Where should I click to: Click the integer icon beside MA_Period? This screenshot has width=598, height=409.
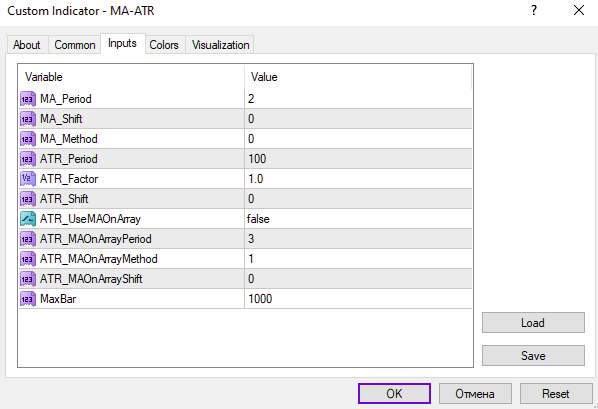pos(27,99)
